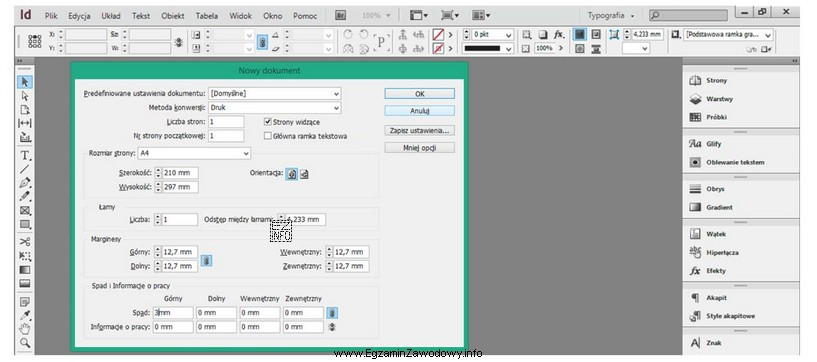Toggle the bleed link chain icon
The width and height of the screenshot is (817, 362).
[332, 313]
